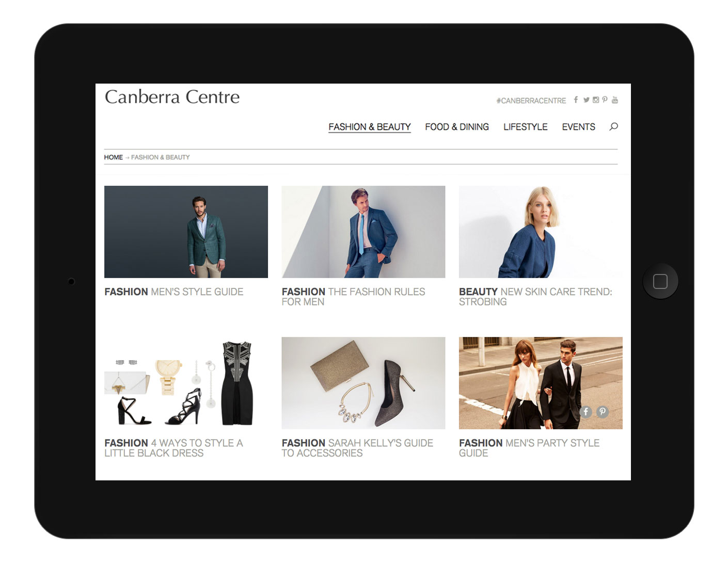The height and width of the screenshot is (565, 728).
Task: Open the Fashion & Beauty menu
Action: pyautogui.click(x=370, y=127)
